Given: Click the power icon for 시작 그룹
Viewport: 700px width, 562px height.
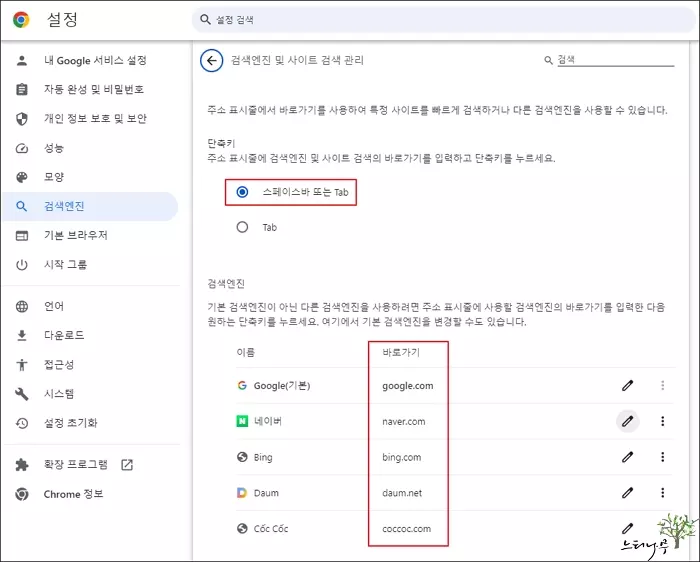Looking at the screenshot, I should [21, 265].
